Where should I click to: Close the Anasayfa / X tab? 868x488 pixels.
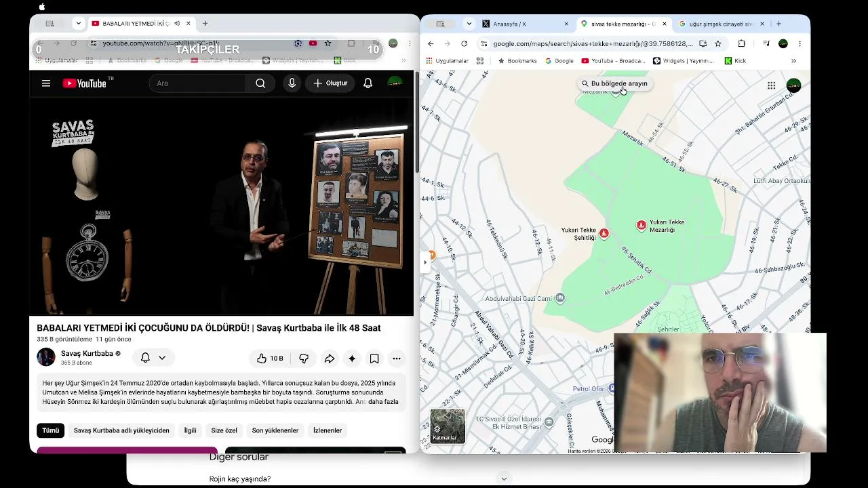pyautogui.click(x=566, y=24)
